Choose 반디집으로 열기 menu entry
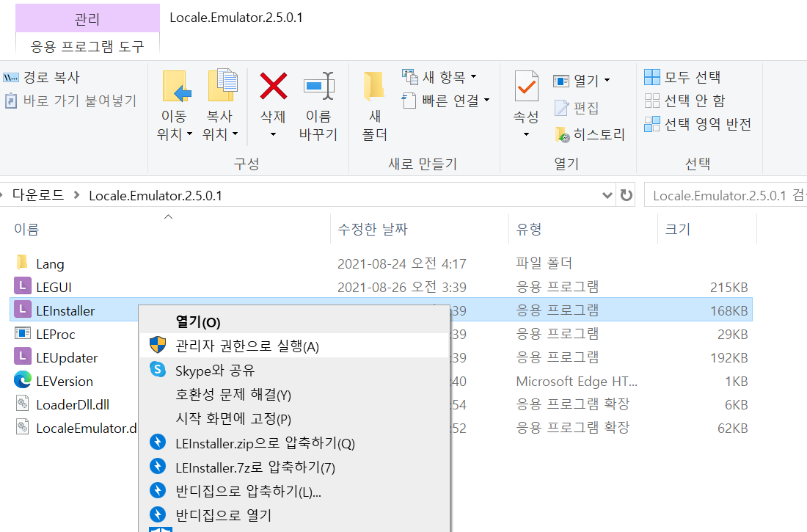This screenshot has width=807, height=532. [294, 515]
